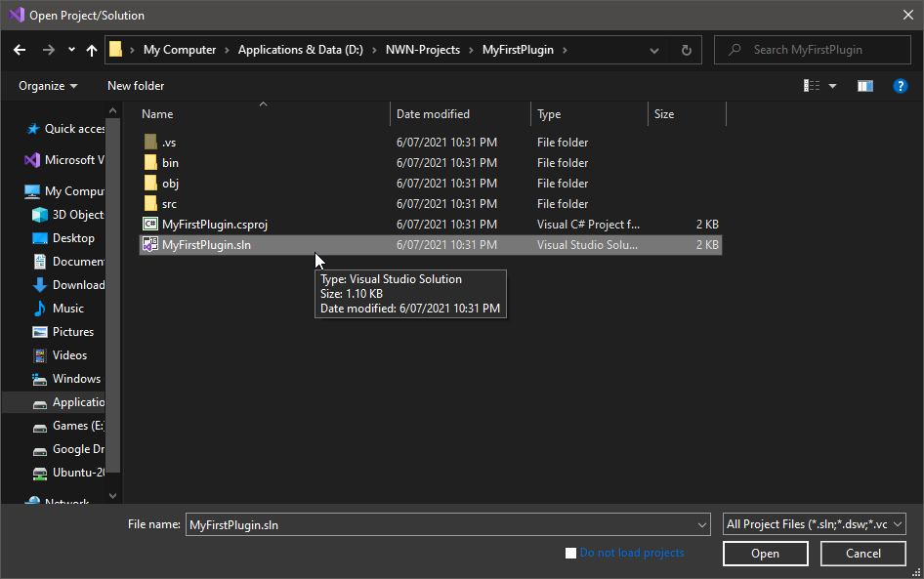Screen dimensions: 924x579
Task: Select the src folder
Action: [x=169, y=204]
